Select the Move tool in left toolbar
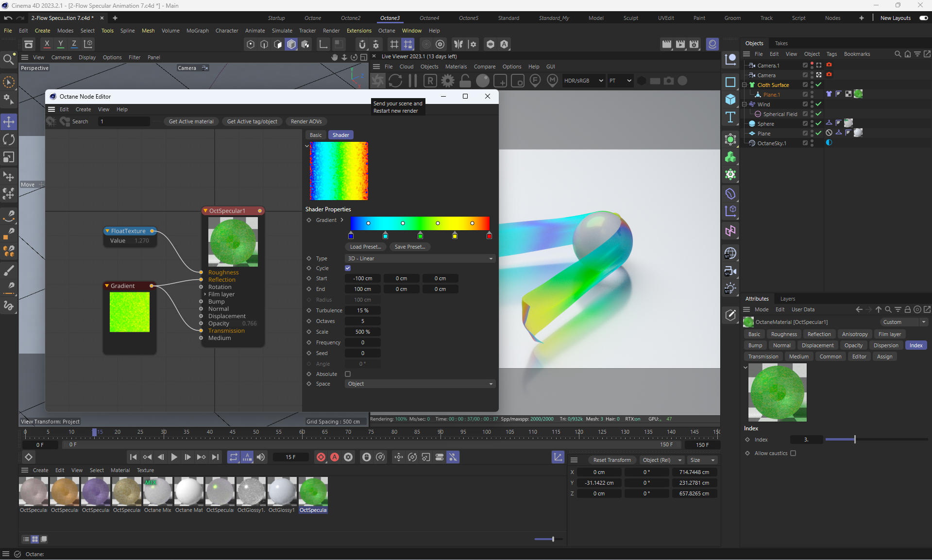 (9, 121)
